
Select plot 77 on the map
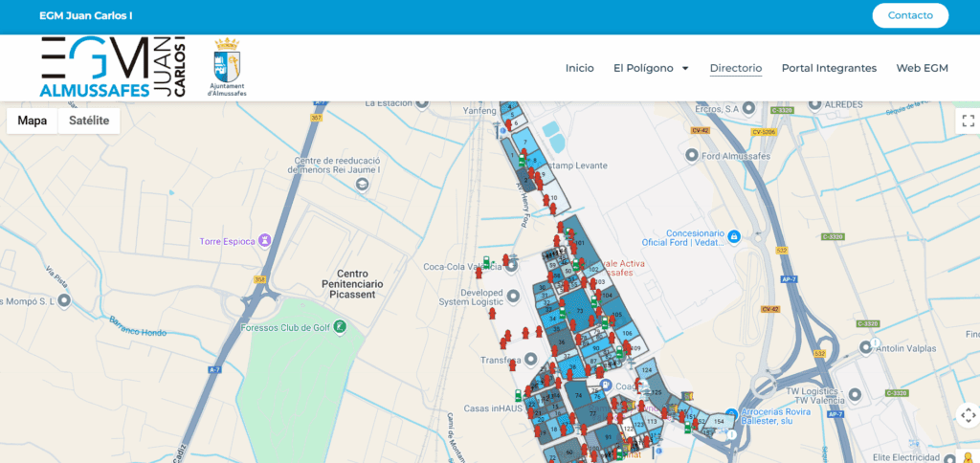coord(594,414)
